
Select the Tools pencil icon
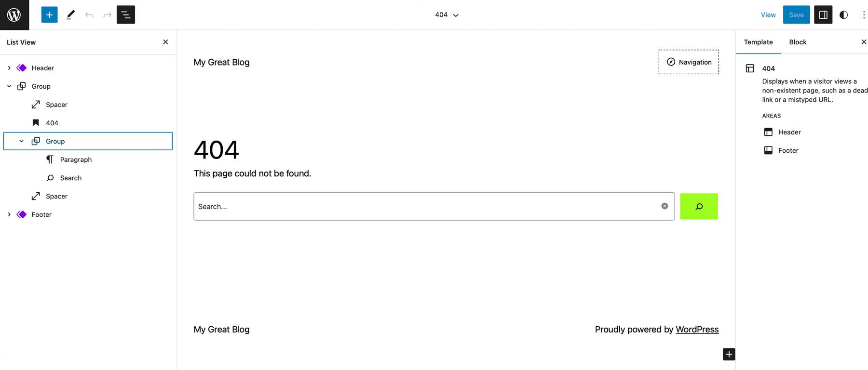pos(70,14)
